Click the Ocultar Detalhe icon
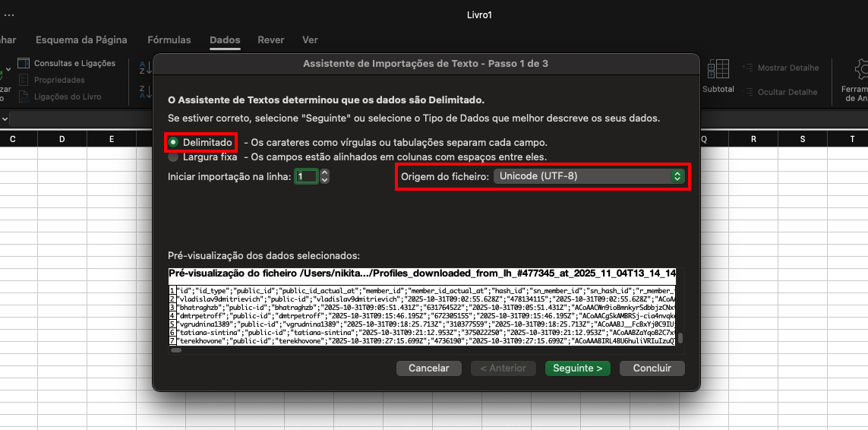 coord(746,92)
